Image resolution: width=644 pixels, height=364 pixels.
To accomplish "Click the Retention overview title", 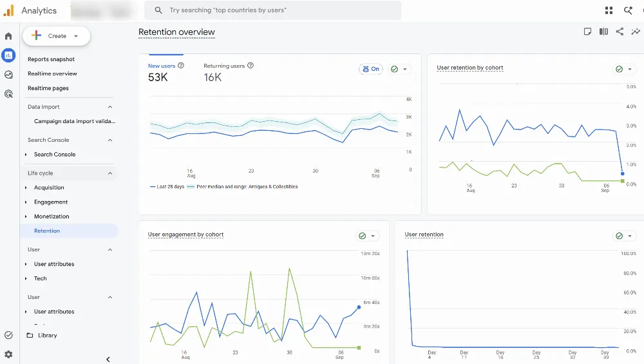I will 176,32.
